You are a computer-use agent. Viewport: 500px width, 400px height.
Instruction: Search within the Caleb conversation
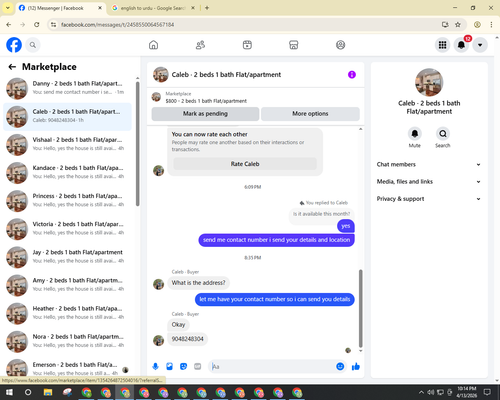pos(443,134)
